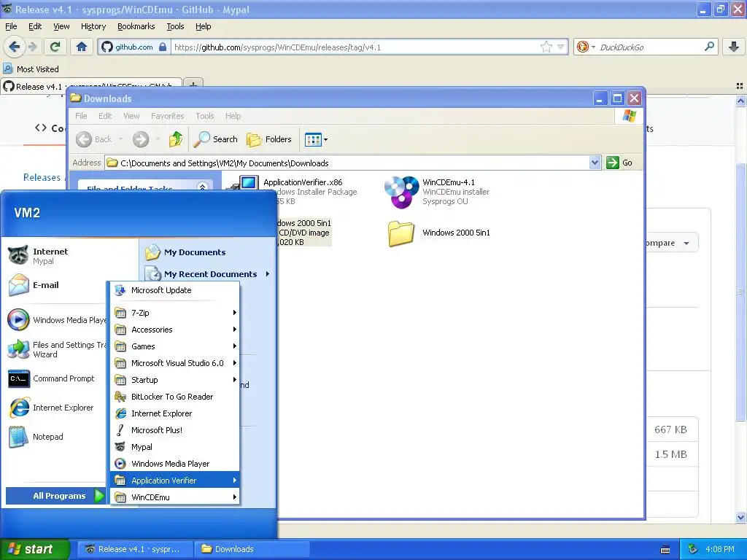Expand My Recent Documents submenu
This screenshot has width=747, height=560.
(208, 274)
